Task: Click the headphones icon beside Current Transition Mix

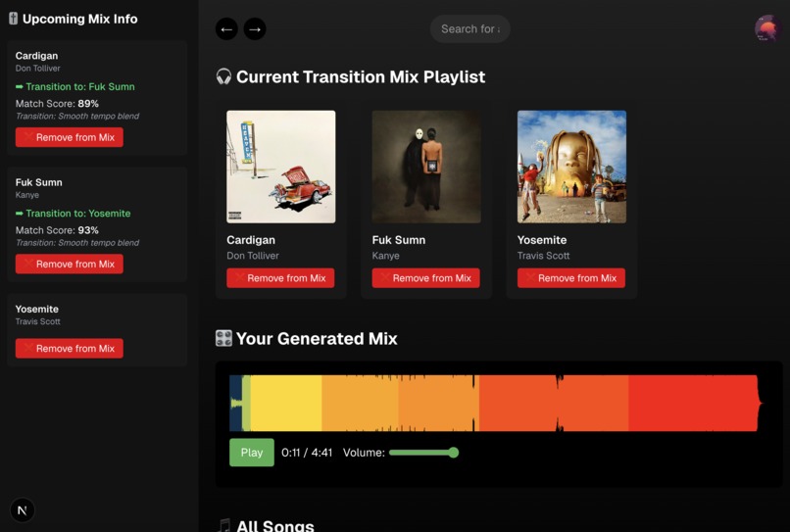Action: pyautogui.click(x=223, y=77)
